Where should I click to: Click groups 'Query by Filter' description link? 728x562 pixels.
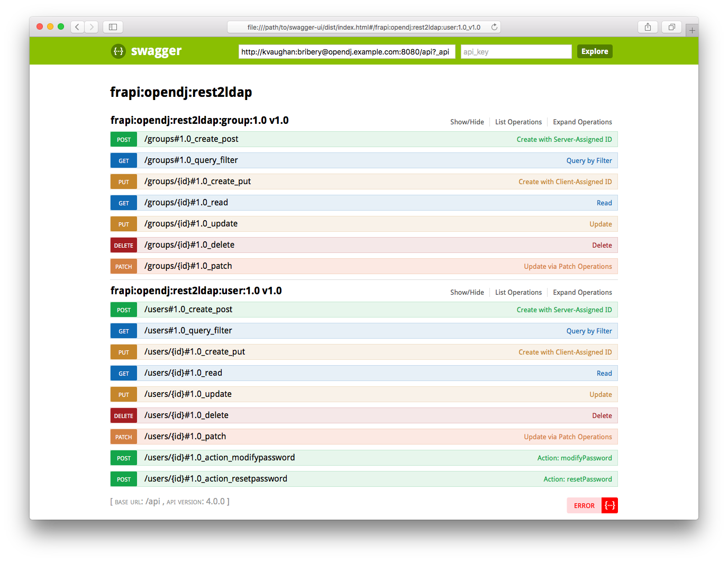click(589, 161)
